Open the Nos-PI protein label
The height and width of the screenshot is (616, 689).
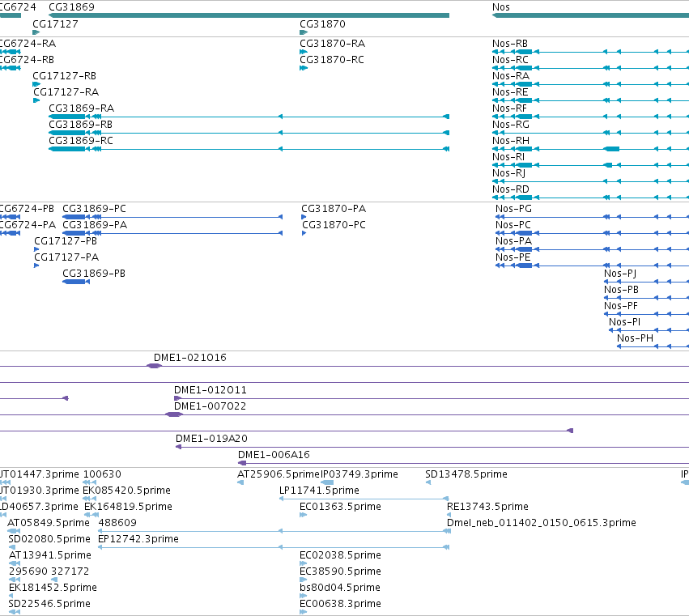click(624, 322)
